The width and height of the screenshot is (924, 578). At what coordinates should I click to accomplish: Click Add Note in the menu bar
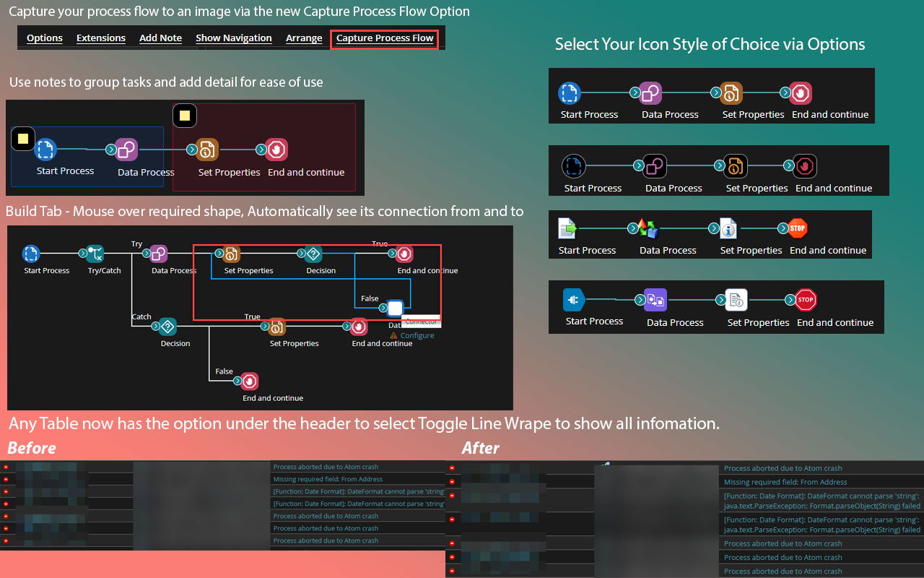[x=160, y=38]
